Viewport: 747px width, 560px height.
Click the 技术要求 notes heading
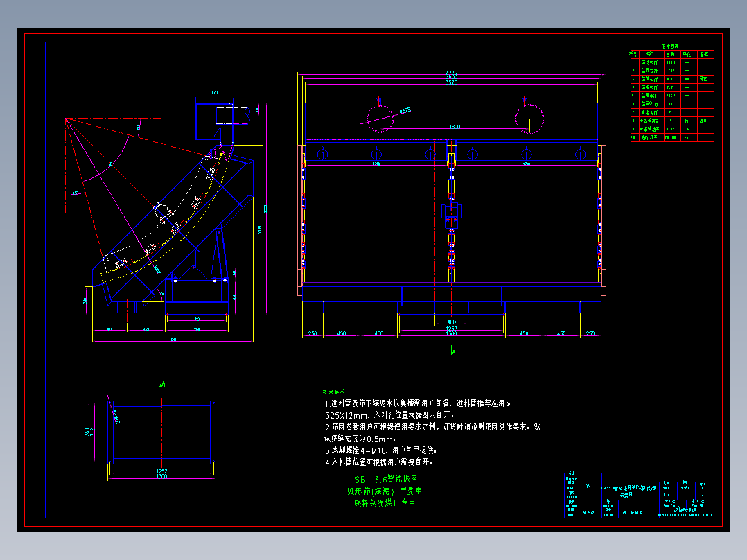point(333,392)
